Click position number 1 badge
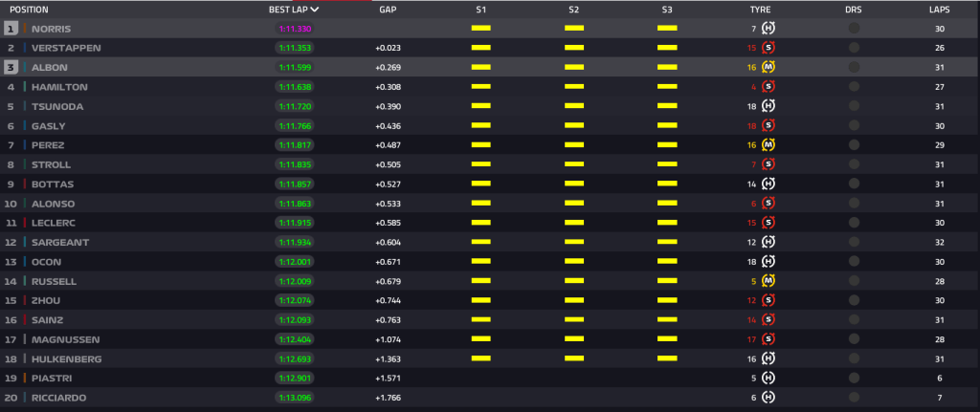The width and height of the screenshot is (980, 412). coord(11,28)
